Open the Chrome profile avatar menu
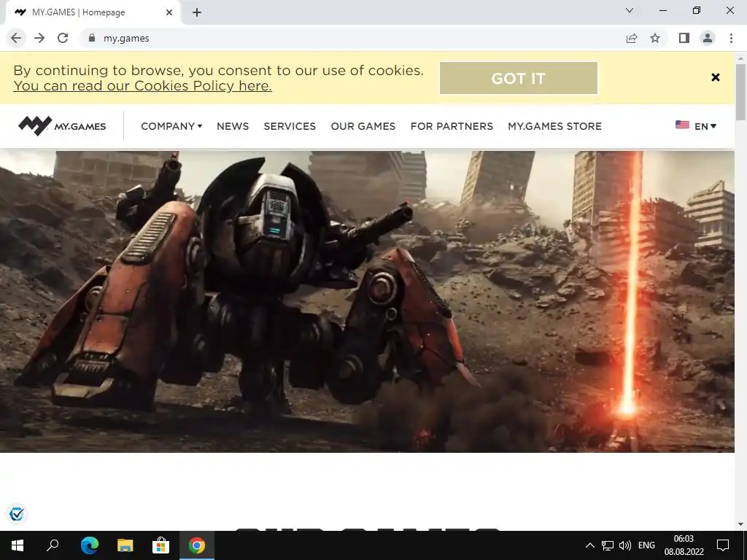This screenshot has width=747, height=560. coord(708,38)
